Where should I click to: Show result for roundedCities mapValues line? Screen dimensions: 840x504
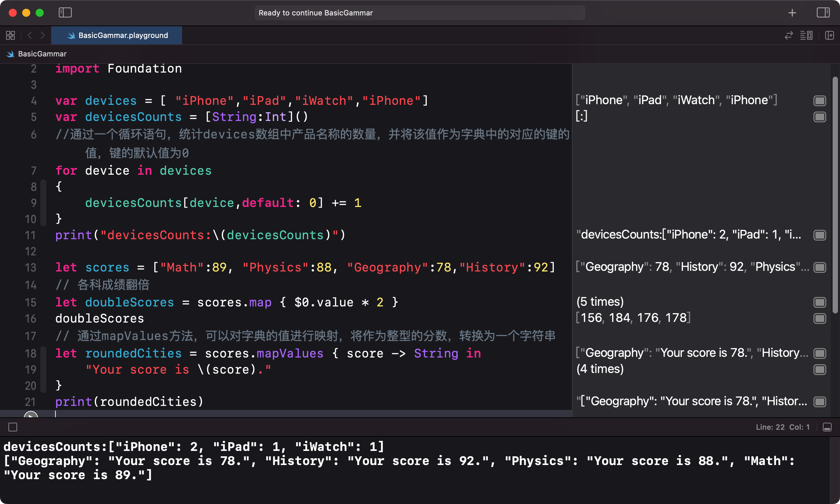[x=820, y=353]
